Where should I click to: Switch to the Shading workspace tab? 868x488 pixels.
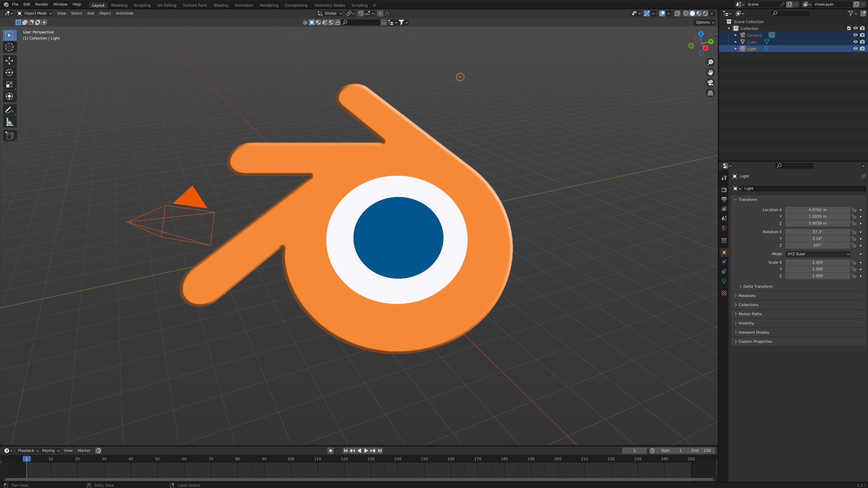point(221,5)
